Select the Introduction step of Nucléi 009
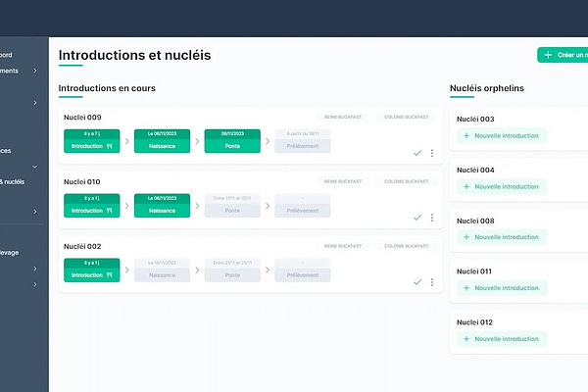 click(x=92, y=141)
